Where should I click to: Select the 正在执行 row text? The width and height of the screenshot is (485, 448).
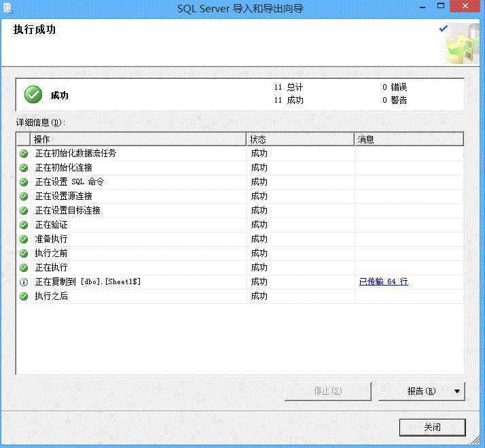tap(51, 267)
